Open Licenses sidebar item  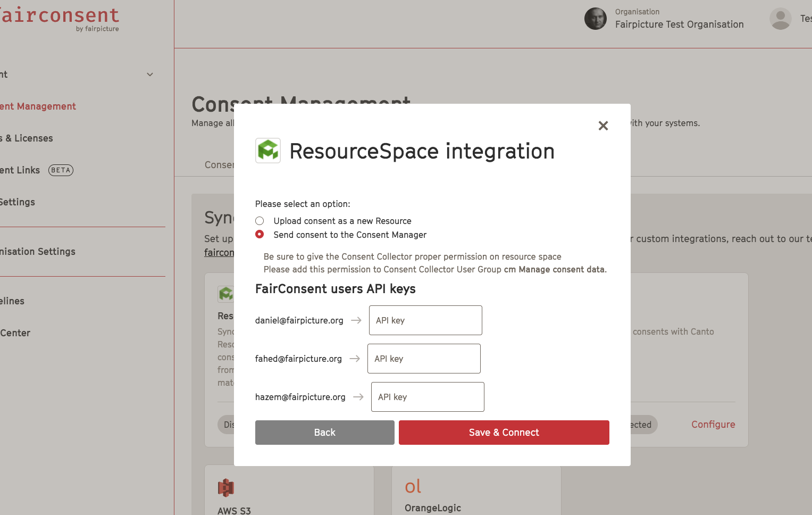(x=27, y=138)
